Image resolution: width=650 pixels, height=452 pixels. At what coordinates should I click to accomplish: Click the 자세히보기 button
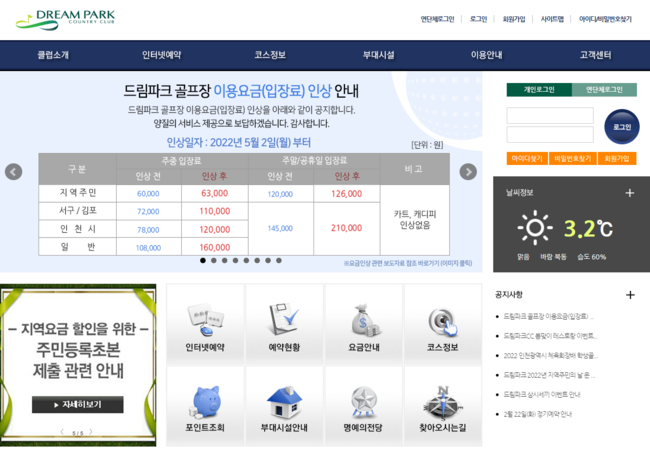click(x=78, y=404)
